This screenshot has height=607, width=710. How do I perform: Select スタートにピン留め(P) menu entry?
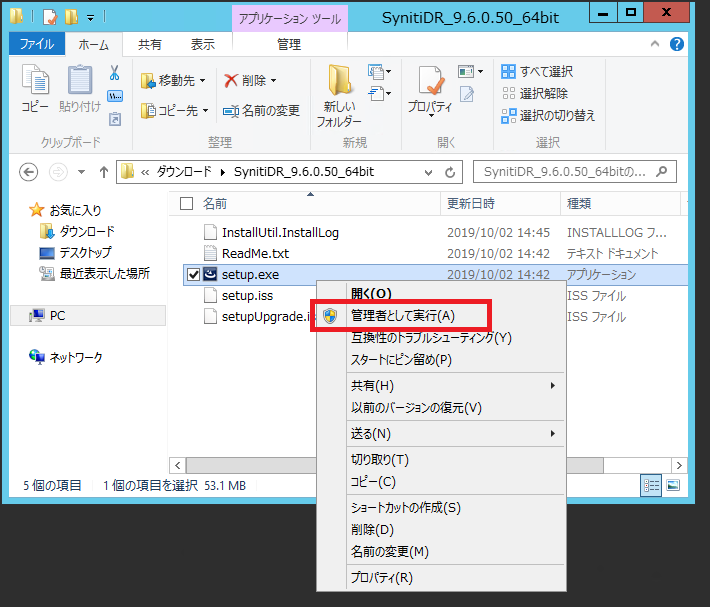(442, 360)
